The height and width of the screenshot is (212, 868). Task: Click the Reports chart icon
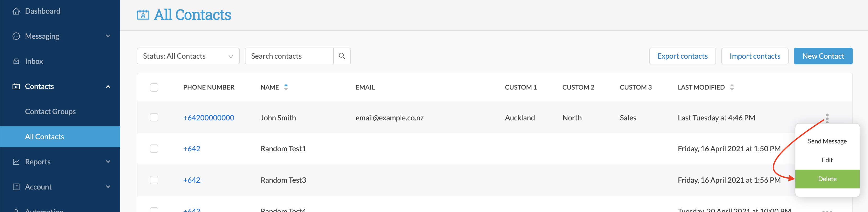pos(16,162)
